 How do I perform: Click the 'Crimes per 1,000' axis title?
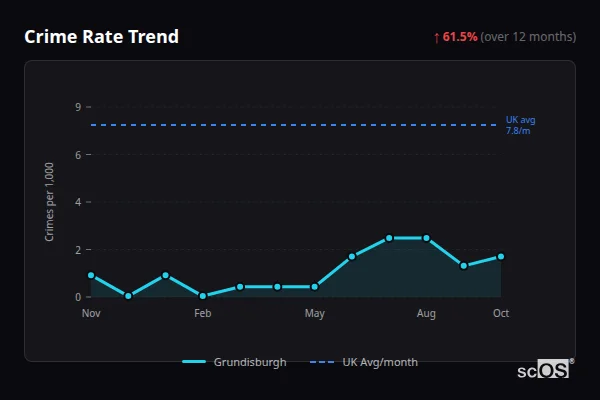click(49, 202)
